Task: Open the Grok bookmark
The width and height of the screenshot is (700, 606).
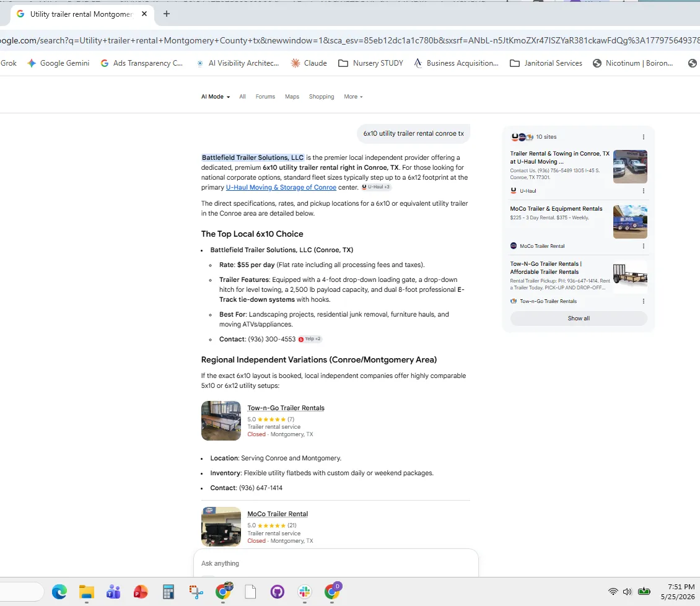Action: [x=9, y=63]
